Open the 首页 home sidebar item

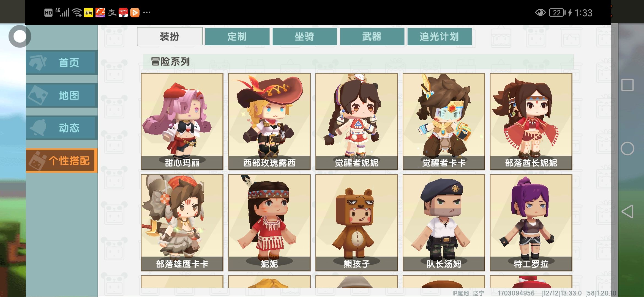(62, 63)
